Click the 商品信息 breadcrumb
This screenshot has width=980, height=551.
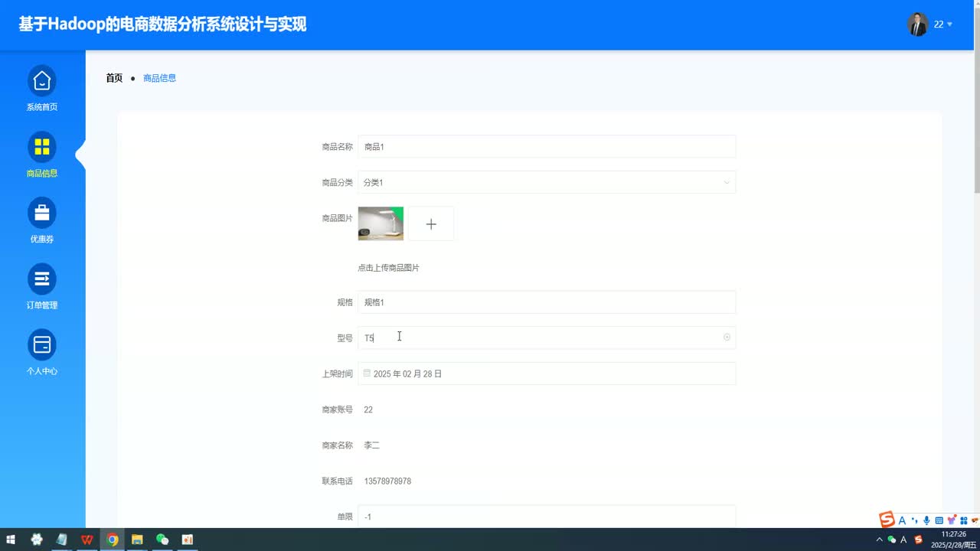click(159, 78)
